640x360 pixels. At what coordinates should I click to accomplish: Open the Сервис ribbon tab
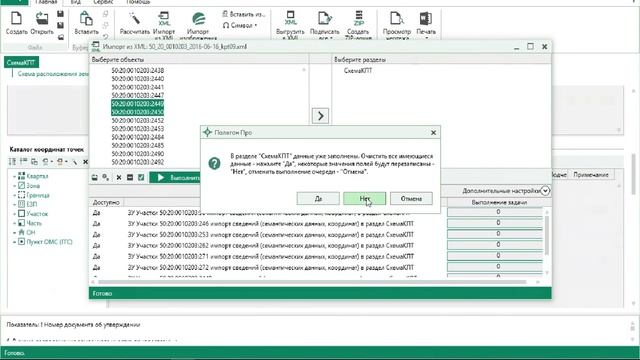103,2
